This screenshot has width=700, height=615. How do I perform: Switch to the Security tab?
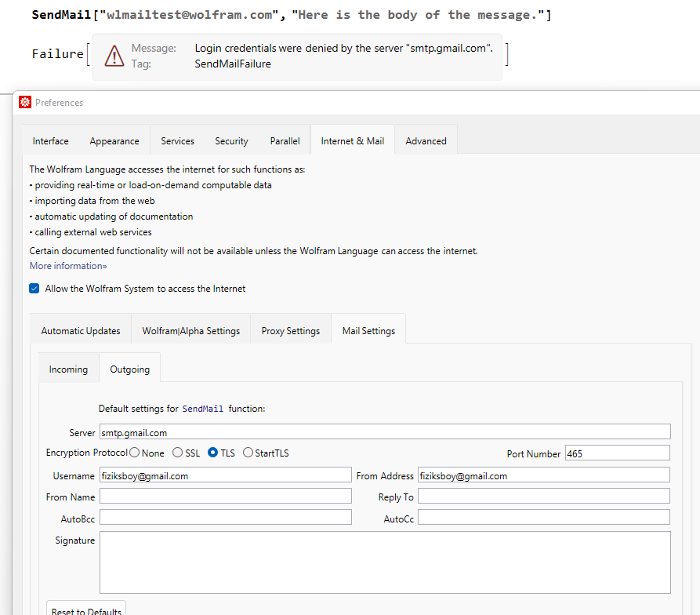click(231, 141)
